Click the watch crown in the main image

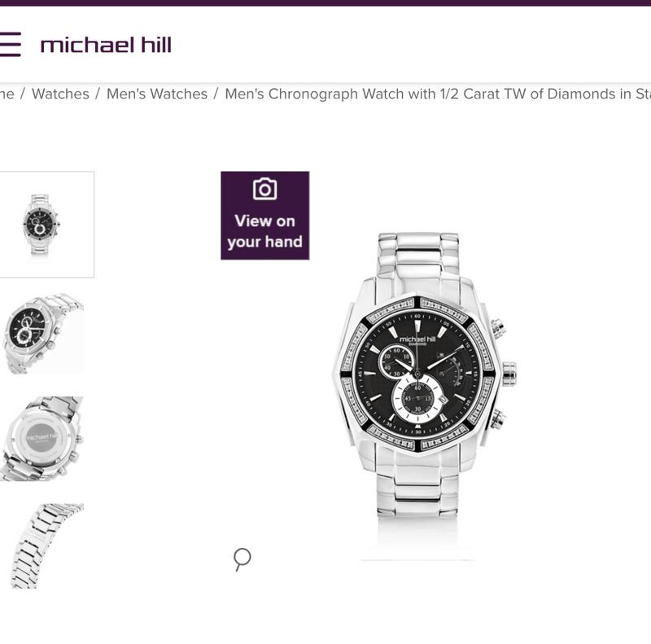pos(509,374)
